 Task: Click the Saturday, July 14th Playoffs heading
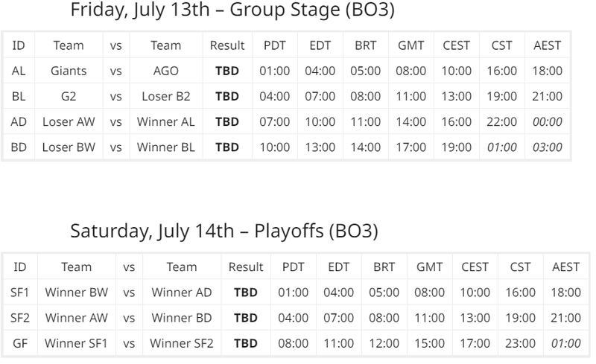(224, 231)
